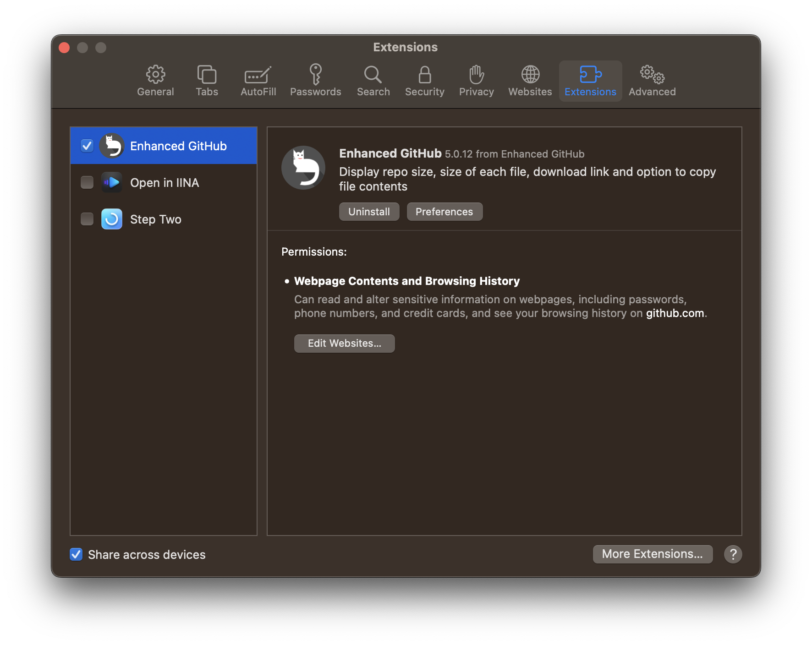Click the Step Two app icon
Image resolution: width=812 pixels, height=645 pixels.
(x=112, y=219)
